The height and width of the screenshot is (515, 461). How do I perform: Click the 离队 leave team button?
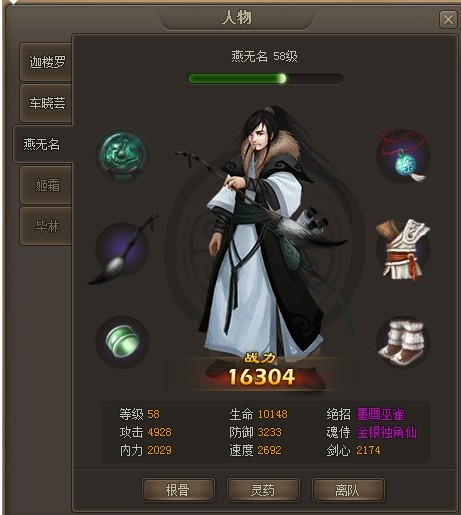pyautogui.click(x=348, y=490)
